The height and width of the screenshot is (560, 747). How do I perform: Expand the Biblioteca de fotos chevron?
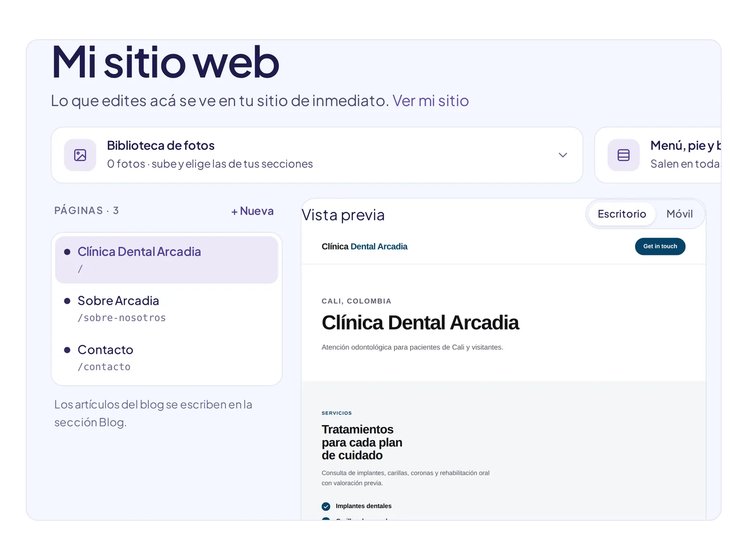563,155
